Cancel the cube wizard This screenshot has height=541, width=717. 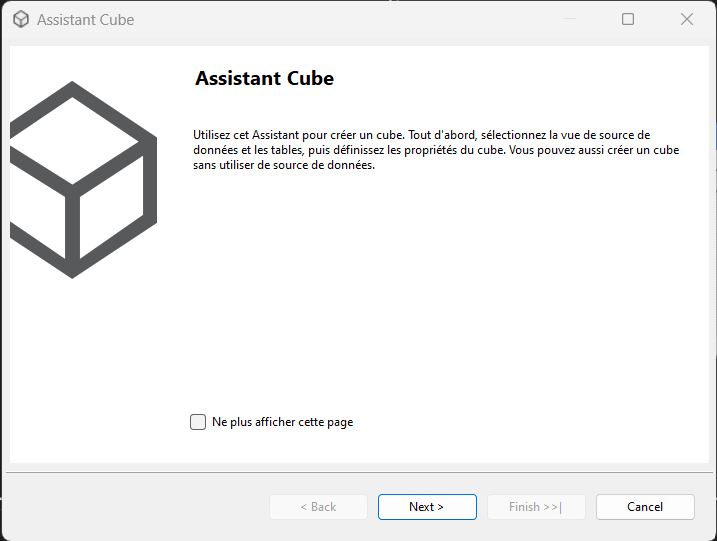pyautogui.click(x=645, y=507)
